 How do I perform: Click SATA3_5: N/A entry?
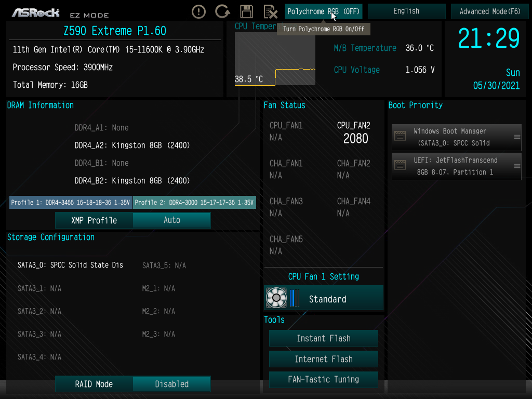coord(164,265)
